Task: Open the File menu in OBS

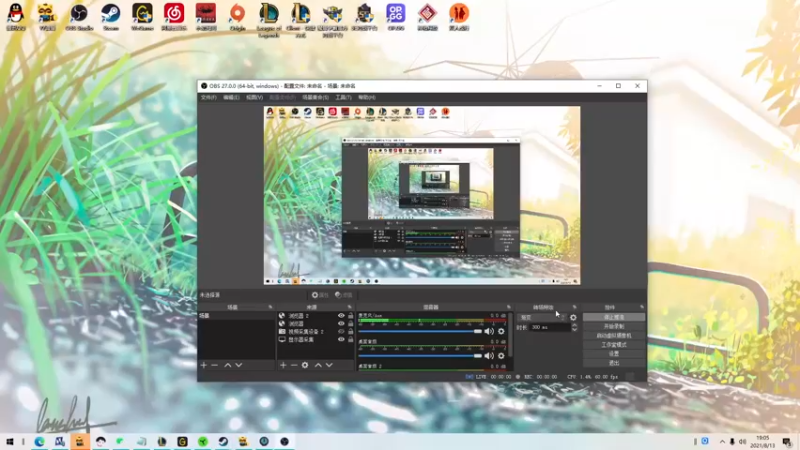Action: tap(208, 97)
